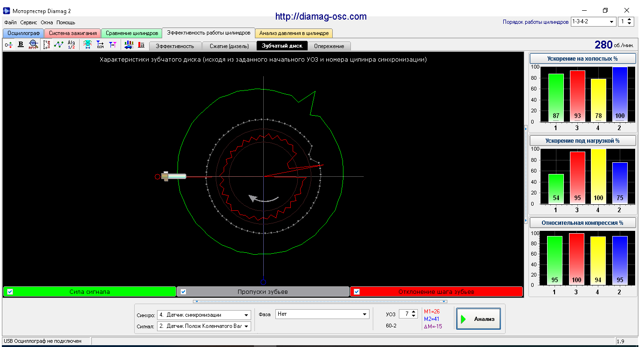Switch to the Осциллограф tab
The height and width of the screenshot is (347, 644).
tap(23, 33)
